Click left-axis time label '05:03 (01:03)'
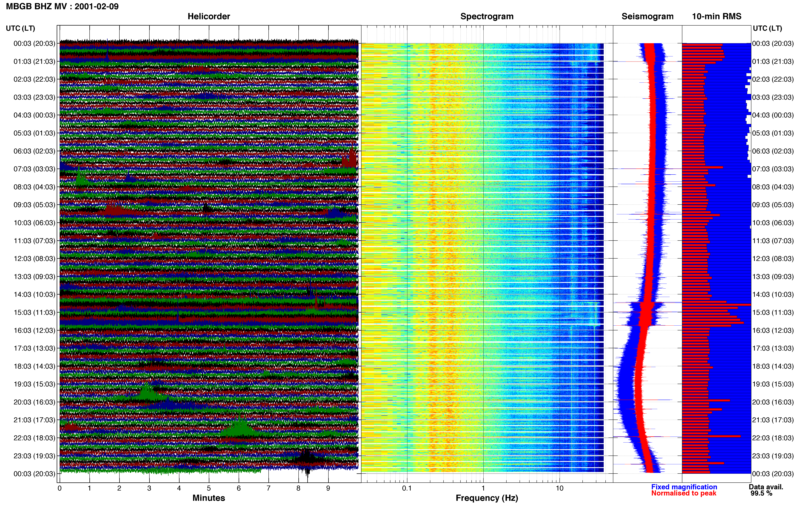Image resolution: width=812 pixels, height=508 pixels. pos(34,133)
